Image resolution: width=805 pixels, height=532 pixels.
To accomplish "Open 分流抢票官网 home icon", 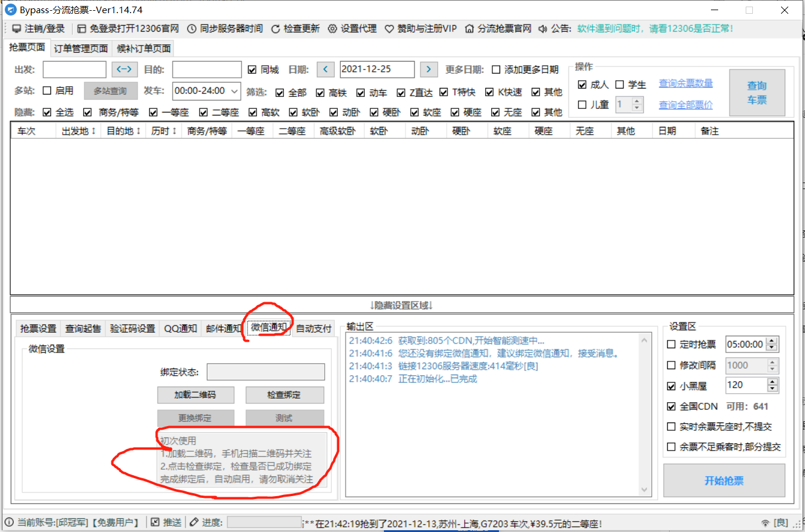I will (470, 29).
